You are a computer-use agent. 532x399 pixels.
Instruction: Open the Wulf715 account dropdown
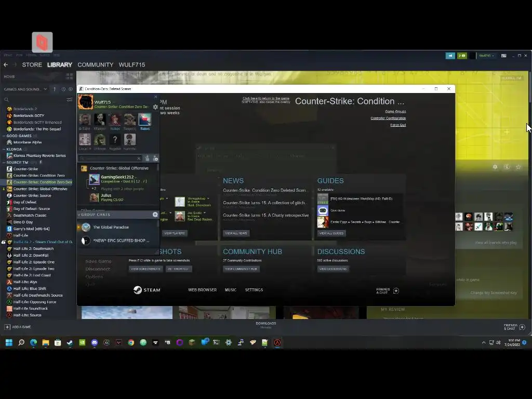486,56
